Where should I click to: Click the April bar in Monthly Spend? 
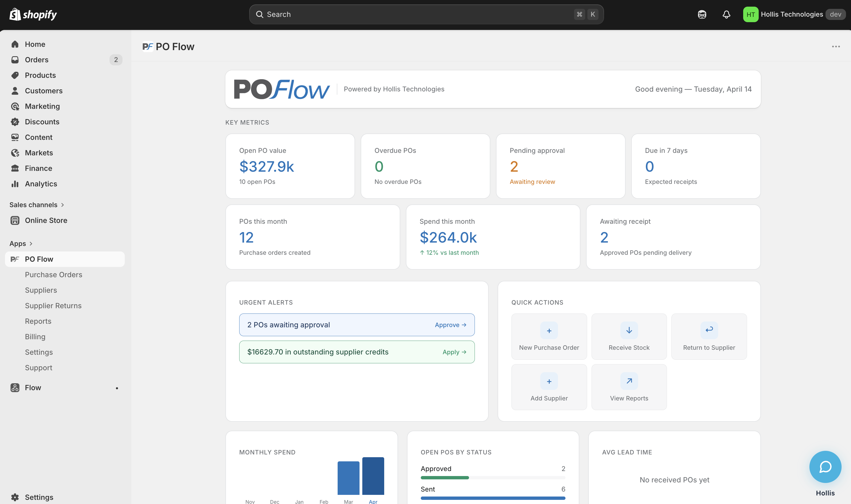373,476
